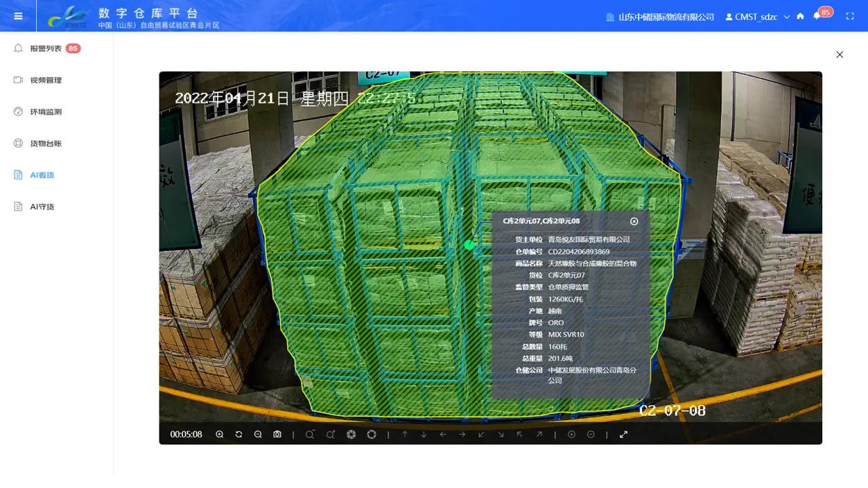Click the minus circle zoom step control

590,434
